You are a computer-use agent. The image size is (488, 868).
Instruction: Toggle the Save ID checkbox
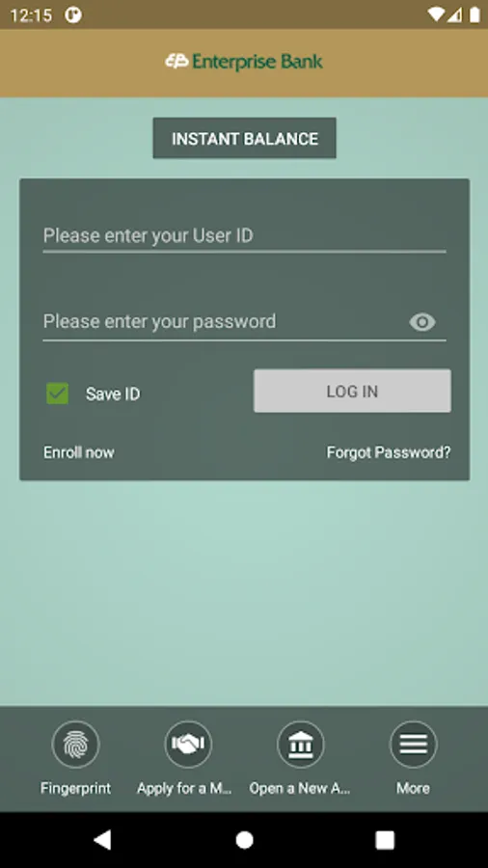58,393
